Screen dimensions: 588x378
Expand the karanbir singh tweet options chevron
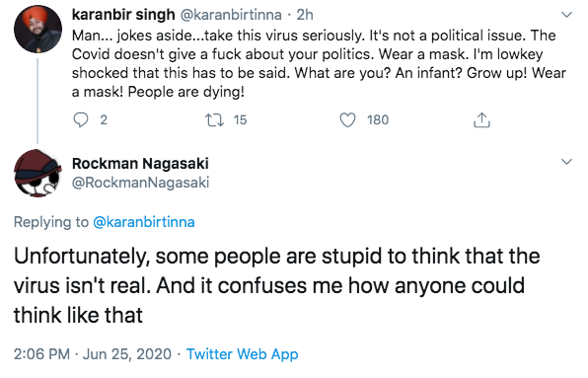[566, 15]
